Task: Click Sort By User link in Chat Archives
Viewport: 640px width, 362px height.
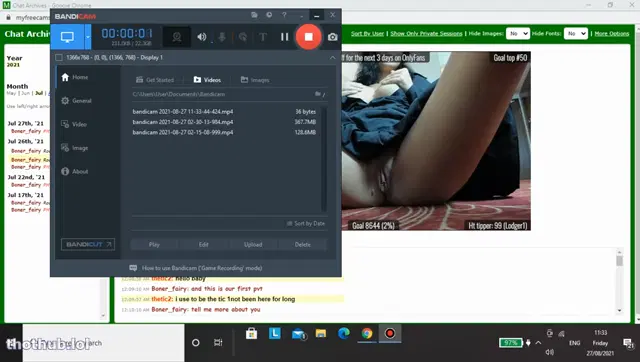Action: click(367, 33)
